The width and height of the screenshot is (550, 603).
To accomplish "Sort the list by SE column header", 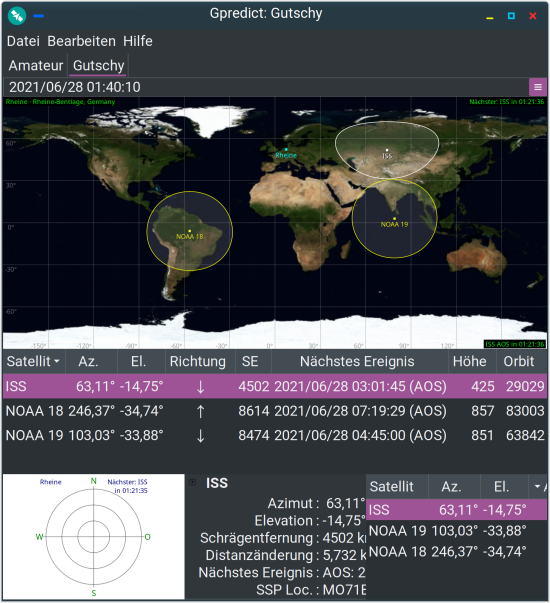I will pos(251,361).
